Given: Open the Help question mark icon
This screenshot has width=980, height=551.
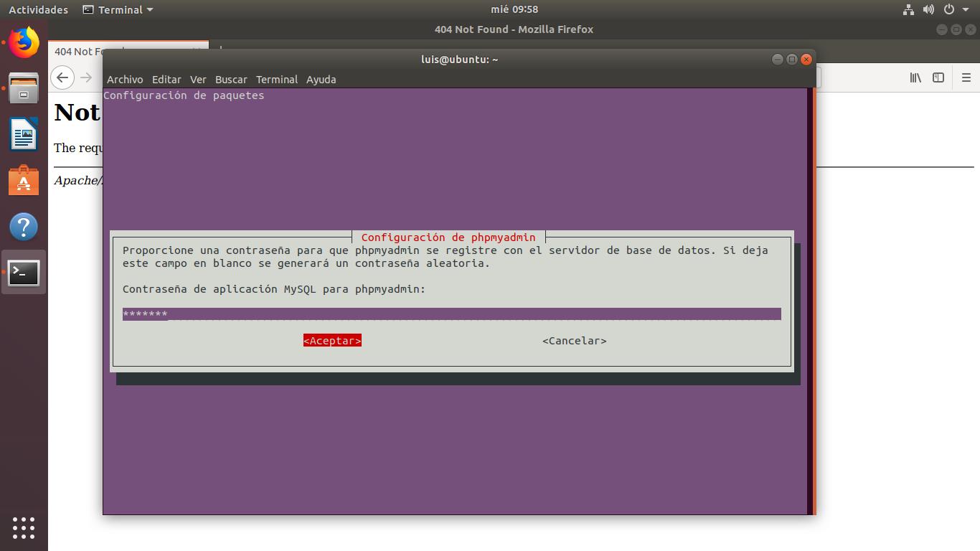Looking at the screenshot, I should [24, 227].
